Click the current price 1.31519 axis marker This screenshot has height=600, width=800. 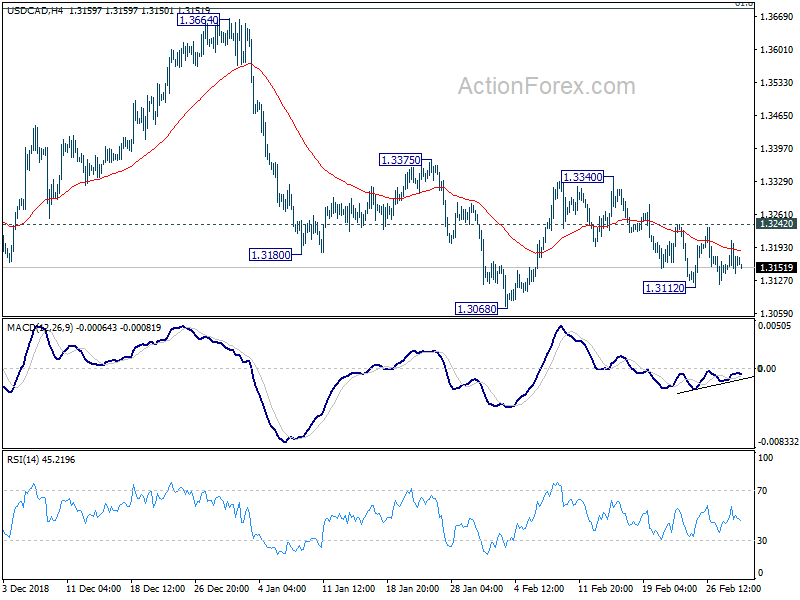click(x=777, y=267)
